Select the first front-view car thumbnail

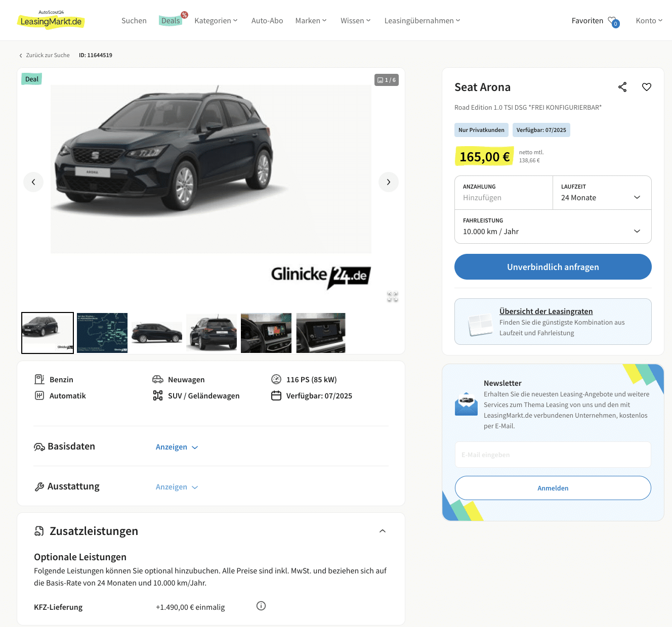coord(48,333)
